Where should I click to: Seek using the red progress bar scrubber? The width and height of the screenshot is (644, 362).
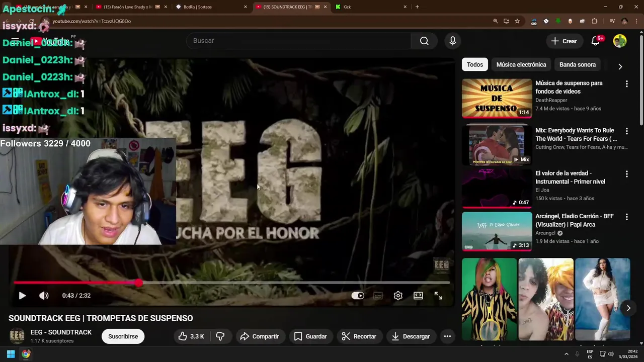[x=138, y=283]
